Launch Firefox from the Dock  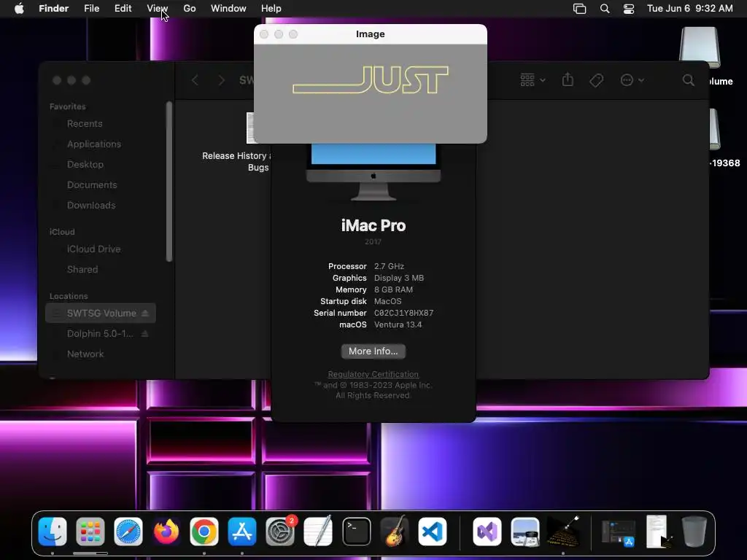click(x=166, y=532)
